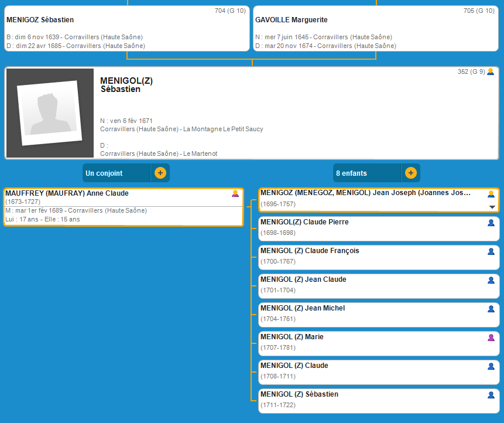Open father MENIGOZ Sébastien card
This screenshot has height=423, width=504.
point(127,29)
